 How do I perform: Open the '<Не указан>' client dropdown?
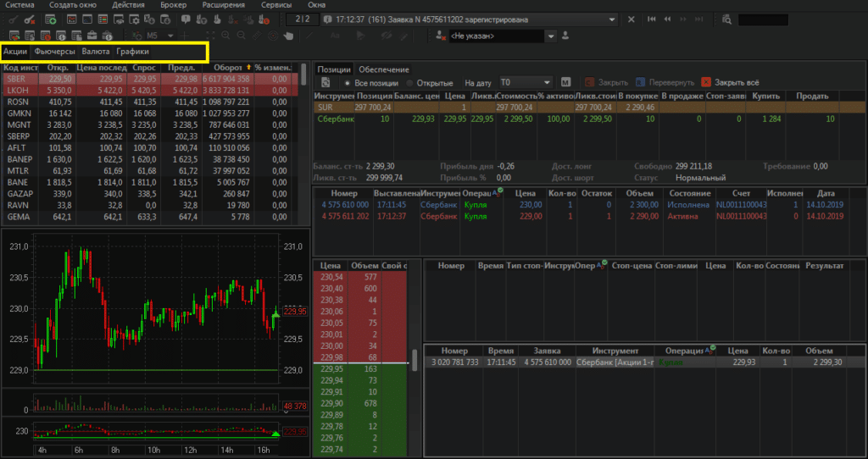click(551, 36)
